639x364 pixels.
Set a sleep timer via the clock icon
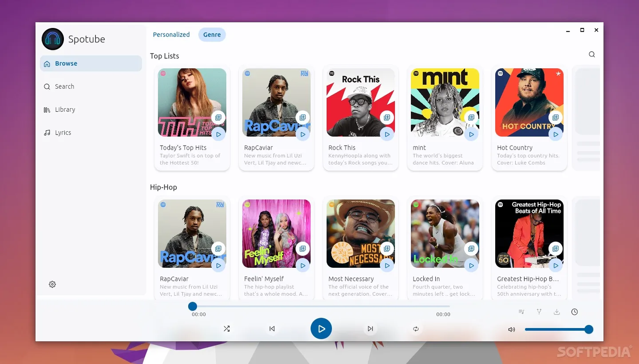tap(574, 311)
